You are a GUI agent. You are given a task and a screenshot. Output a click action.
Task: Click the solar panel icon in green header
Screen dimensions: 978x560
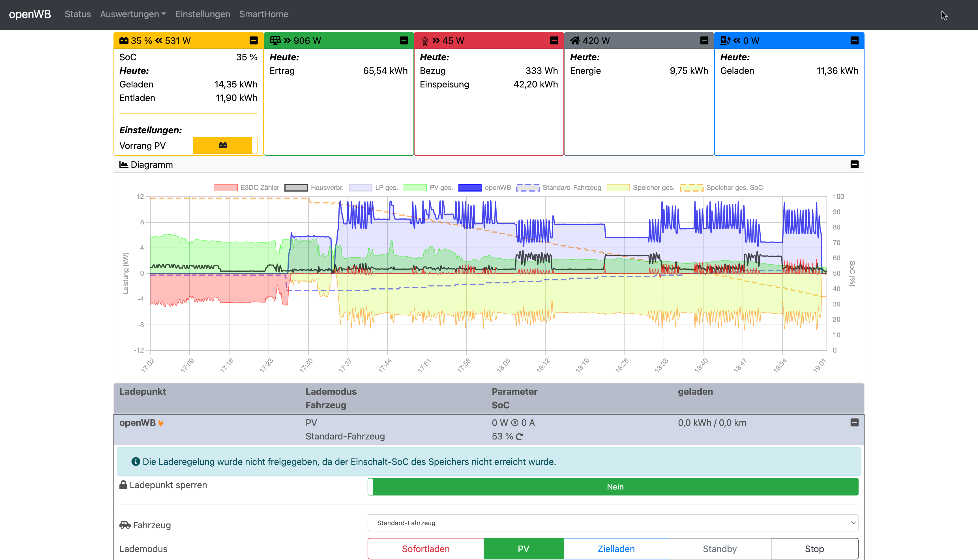275,40
